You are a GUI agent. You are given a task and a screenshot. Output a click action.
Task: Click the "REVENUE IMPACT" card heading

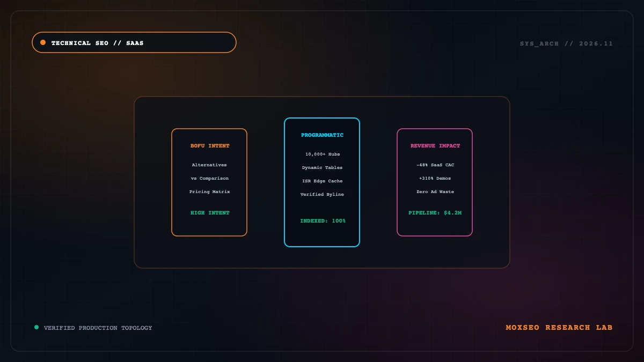(x=435, y=146)
